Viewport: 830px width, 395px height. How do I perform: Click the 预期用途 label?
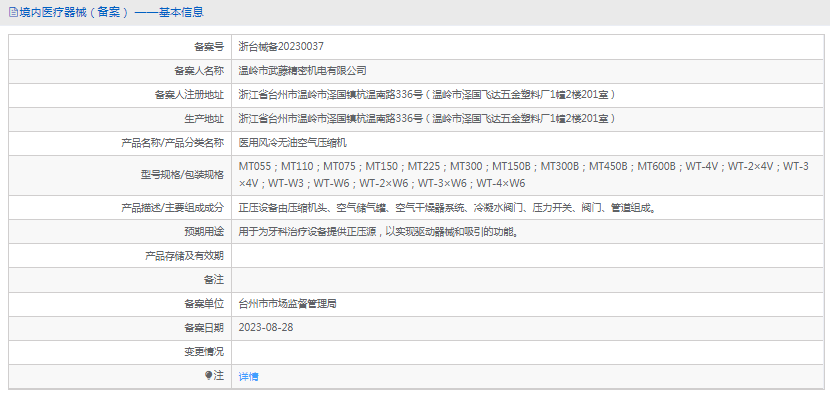click(204, 231)
